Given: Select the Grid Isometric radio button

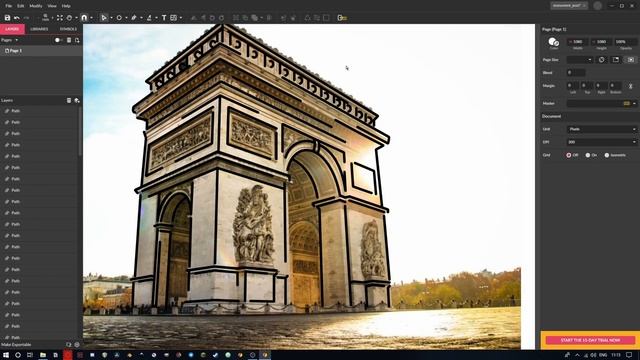Looking at the screenshot, I should [x=607, y=155].
